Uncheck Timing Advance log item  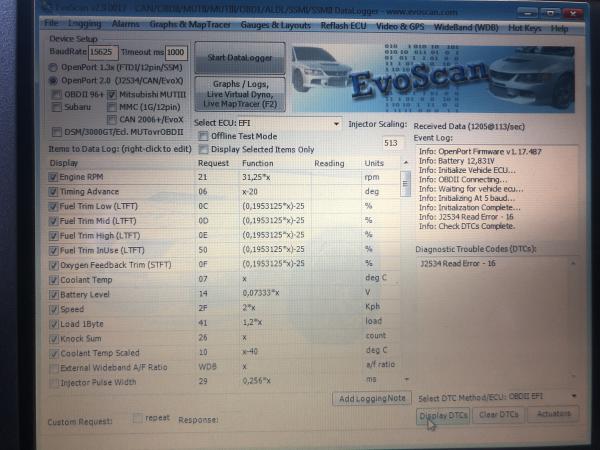coord(53,192)
